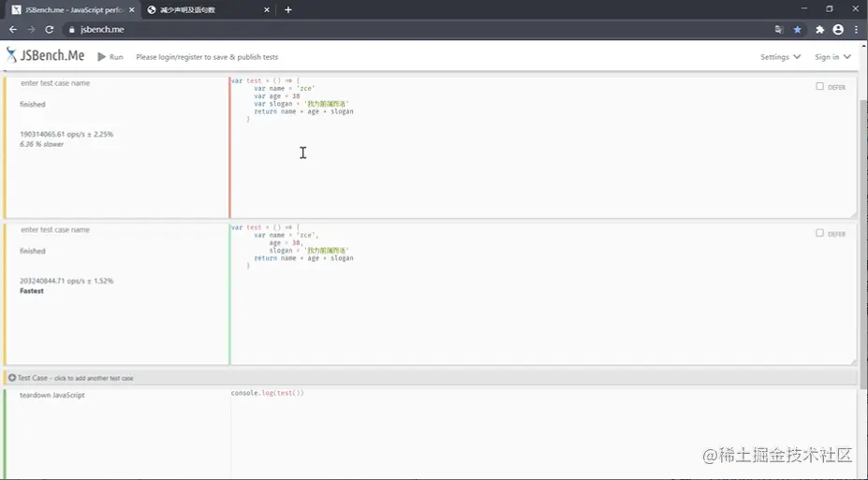Open the browser profile avatar icon
This screenshot has height=480, width=868.
pyautogui.click(x=838, y=29)
